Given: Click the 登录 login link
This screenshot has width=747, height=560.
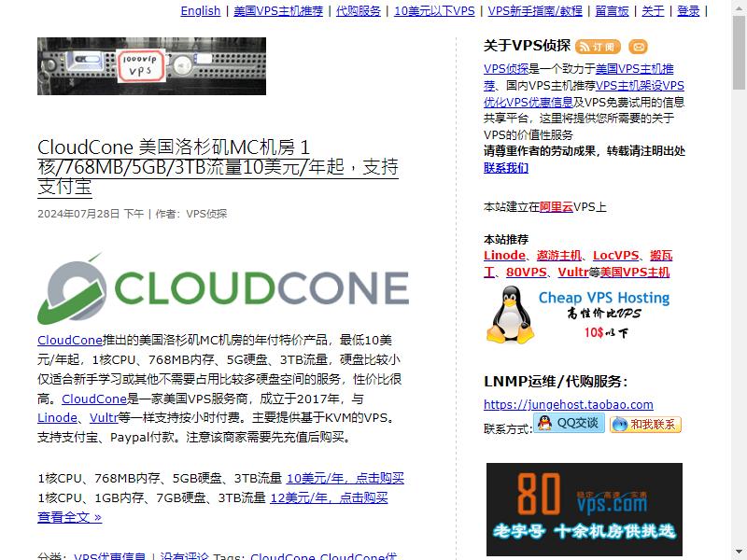Looking at the screenshot, I should pyautogui.click(x=688, y=10).
